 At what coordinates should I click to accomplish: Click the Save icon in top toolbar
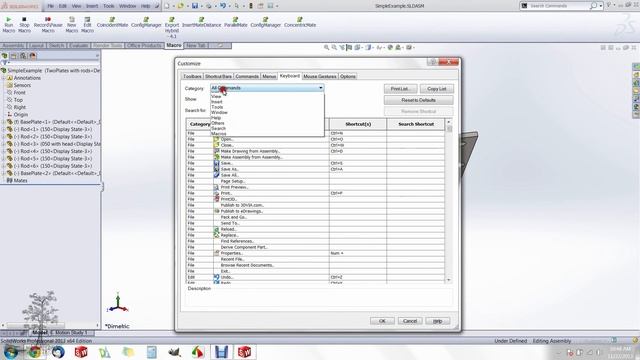(195, 6)
